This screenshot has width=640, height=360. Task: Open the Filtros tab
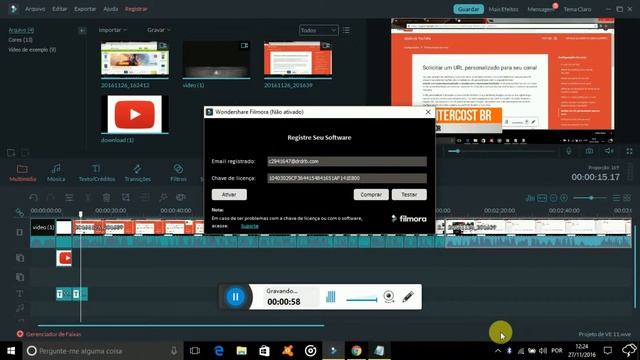pos(178,173)
